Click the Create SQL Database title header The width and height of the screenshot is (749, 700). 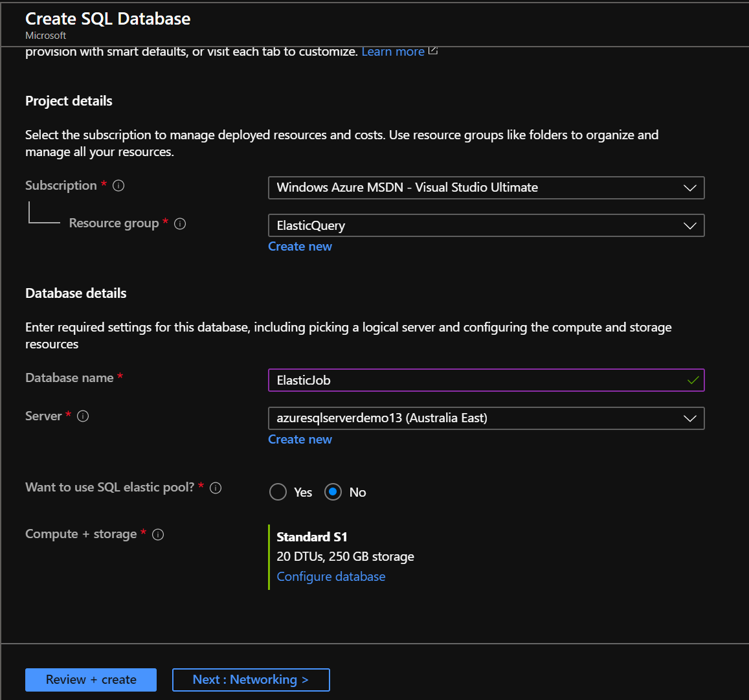(x=107, y=19)
